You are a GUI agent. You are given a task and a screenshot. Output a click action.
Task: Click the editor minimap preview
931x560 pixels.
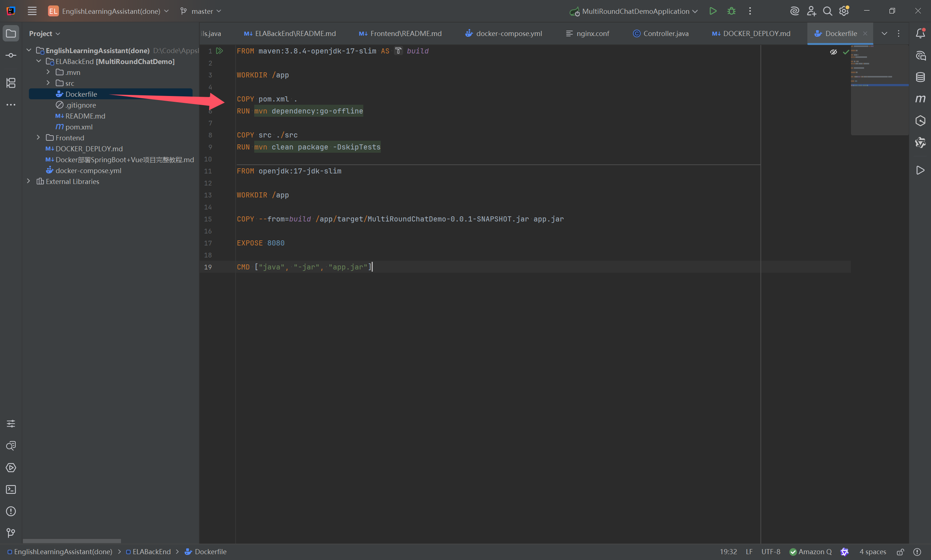pos(879,90)
